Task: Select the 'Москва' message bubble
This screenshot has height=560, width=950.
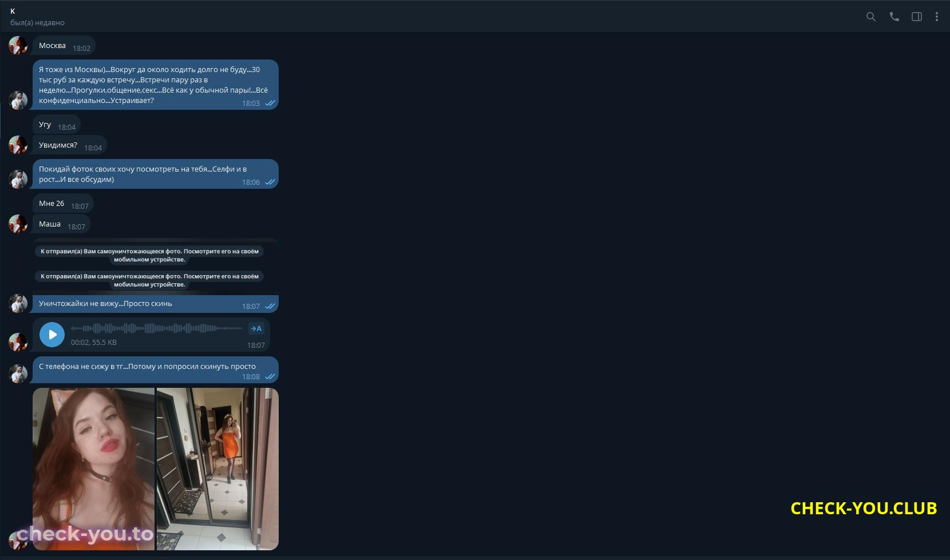Action: pyautogui.click(x=64, y=46)
